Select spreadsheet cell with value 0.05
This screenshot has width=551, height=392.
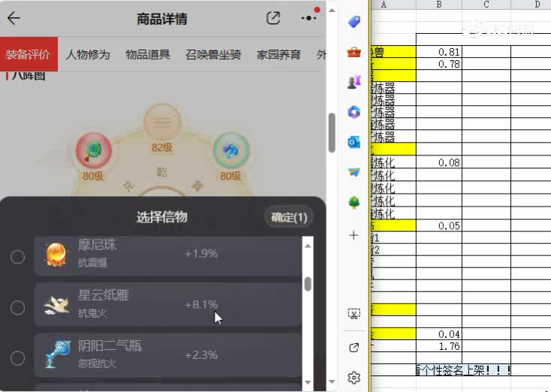(439, 226)
